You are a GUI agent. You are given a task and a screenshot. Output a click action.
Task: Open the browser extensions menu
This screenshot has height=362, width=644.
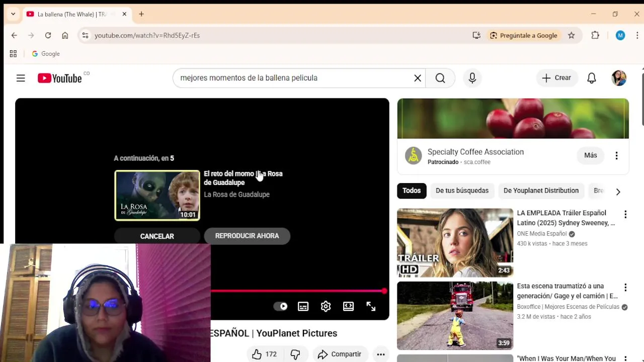(x=595, y=35)
